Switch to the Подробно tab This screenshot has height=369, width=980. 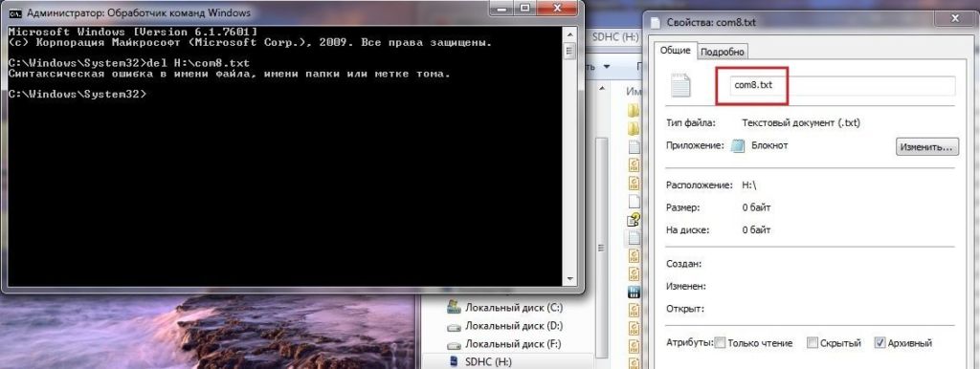pos(722,52)
